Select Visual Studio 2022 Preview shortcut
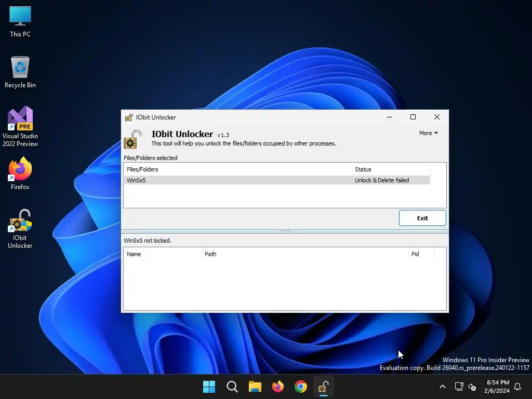This screenshot has width=532, height=399. click(20, 126)
